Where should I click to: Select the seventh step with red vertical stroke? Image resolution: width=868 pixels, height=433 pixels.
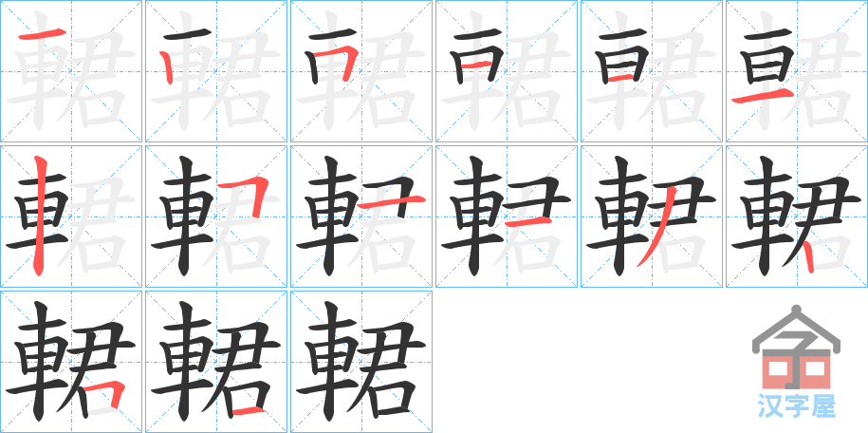pos(71,216)
